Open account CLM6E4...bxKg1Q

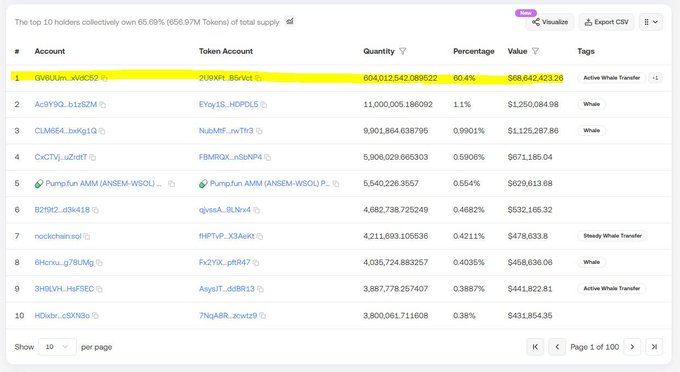click(x=65, y=131)
